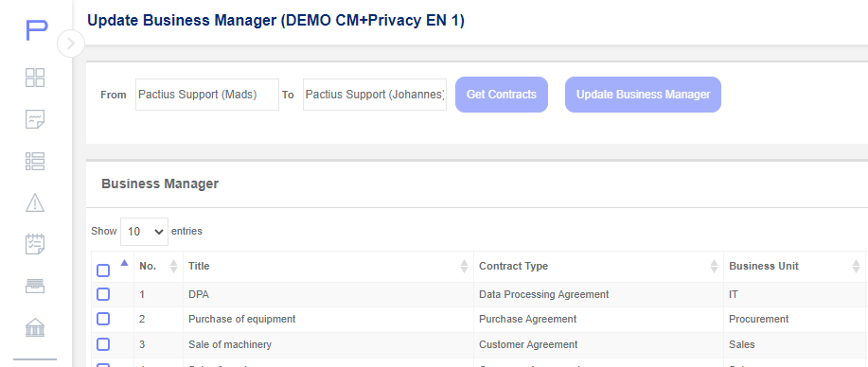Open the warning triangle alerts icon
The image size is (868, 367).
pos(35,202)
